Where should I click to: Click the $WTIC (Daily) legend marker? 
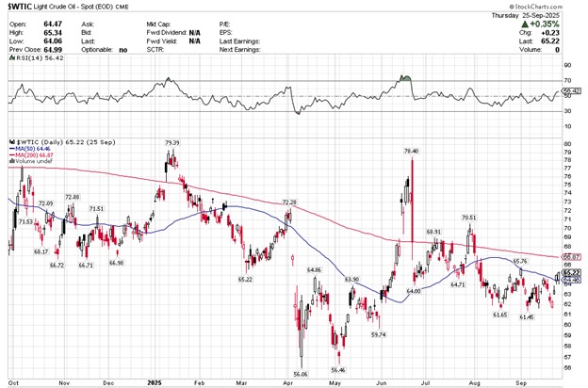coord(10,140)
